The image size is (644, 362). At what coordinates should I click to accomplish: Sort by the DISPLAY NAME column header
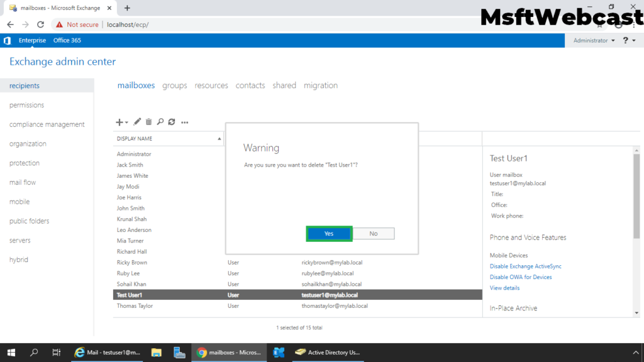click(x=169, y=139)
